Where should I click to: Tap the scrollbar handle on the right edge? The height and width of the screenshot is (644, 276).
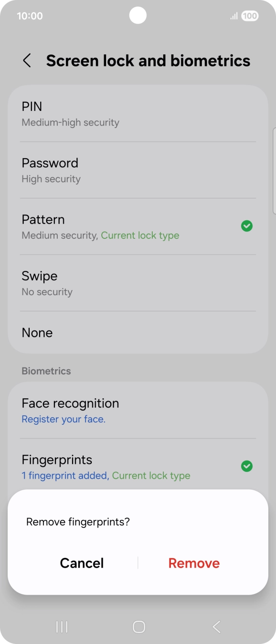coord(274,171)
